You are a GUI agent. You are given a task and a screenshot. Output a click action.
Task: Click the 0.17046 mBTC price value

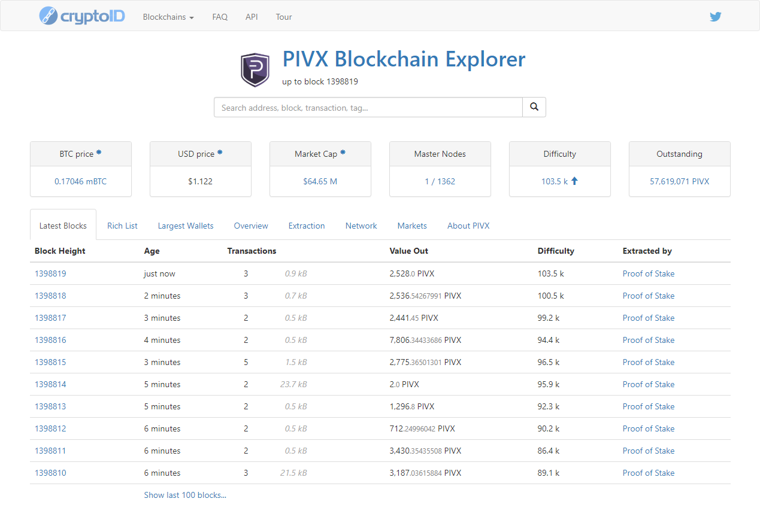(80, 181)
